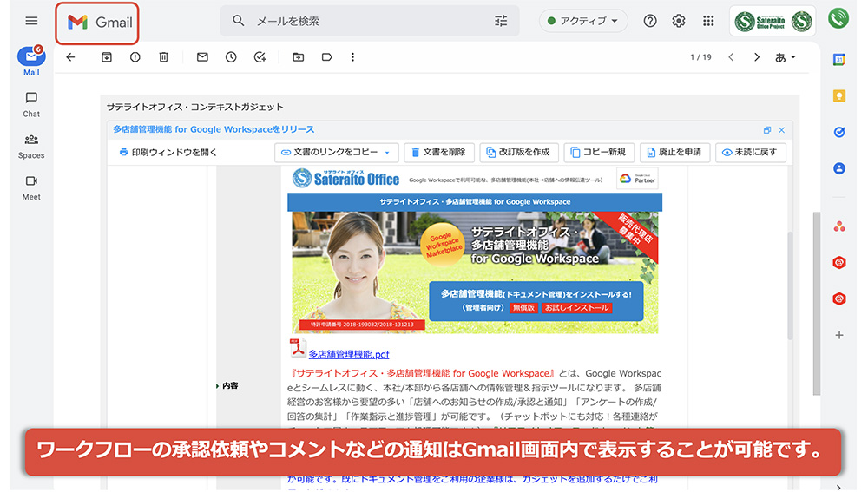Go to the older email arrow

pyautogui.click(x=757, y=57)
